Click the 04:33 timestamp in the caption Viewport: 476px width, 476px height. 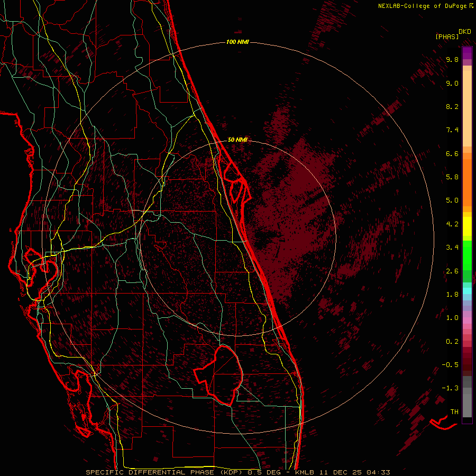378,472
